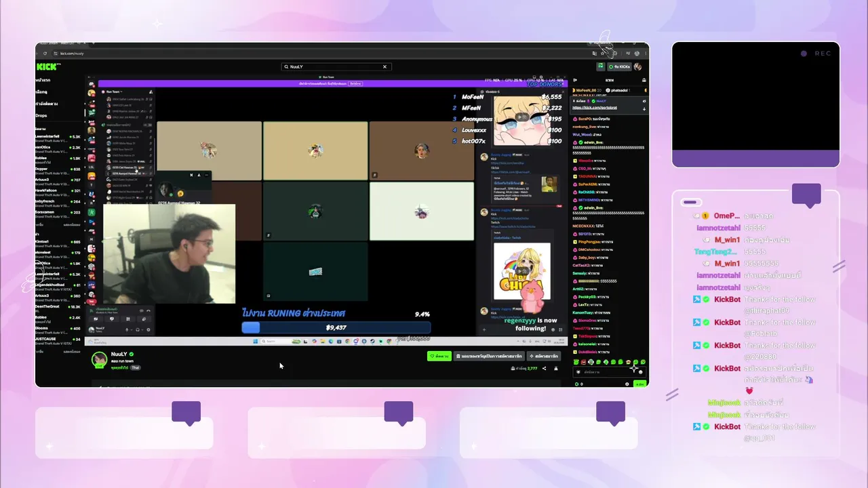Click top donor hot007x in the leaderboard
Image resolution: width=868 pixels, height=488 pixels.
point(473,141)
